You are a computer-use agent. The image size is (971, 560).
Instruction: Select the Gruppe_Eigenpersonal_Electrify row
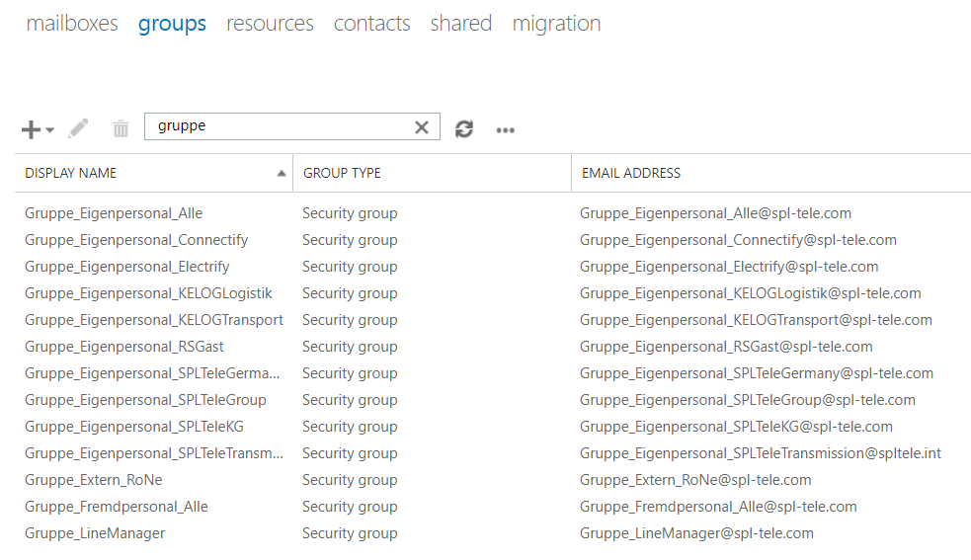[493, 267]
